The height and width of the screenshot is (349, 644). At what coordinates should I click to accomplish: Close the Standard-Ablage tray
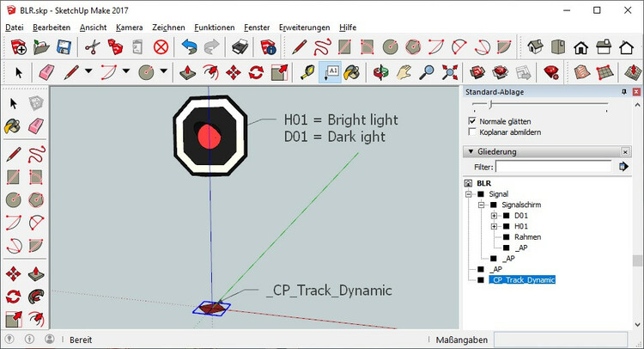pos(636,92)
